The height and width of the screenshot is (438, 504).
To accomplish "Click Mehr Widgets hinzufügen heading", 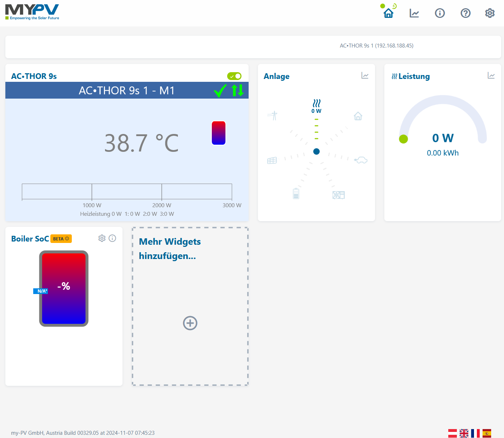I will (x=170, y=249).
